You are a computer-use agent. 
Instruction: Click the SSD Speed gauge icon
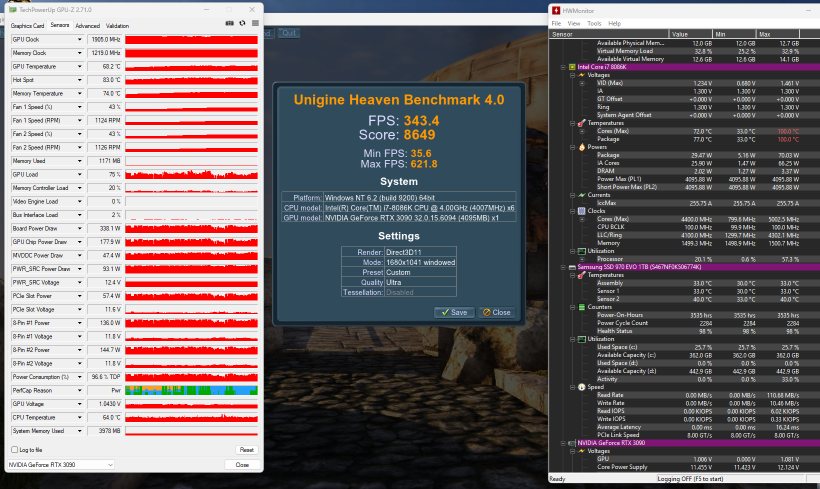coord(582,387)
